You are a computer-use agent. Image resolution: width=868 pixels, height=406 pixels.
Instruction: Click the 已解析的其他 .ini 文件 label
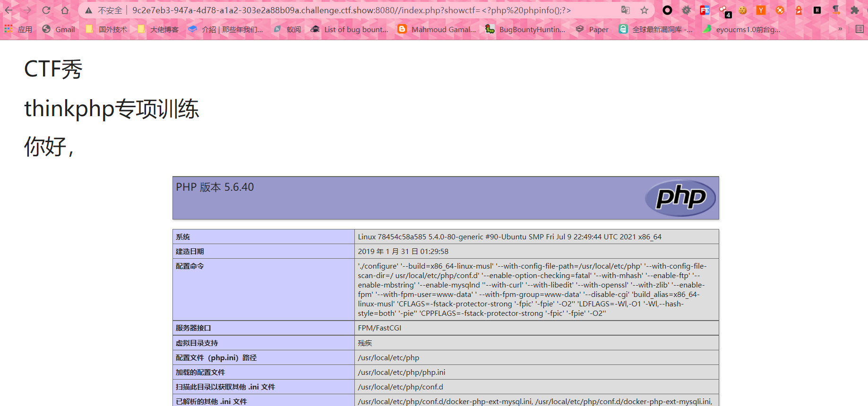(211, 402)
